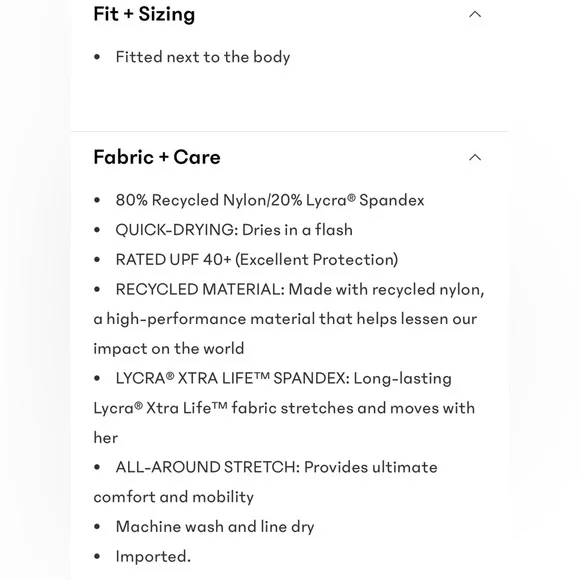Click the bullet dot before 'Imported.'

97,556
